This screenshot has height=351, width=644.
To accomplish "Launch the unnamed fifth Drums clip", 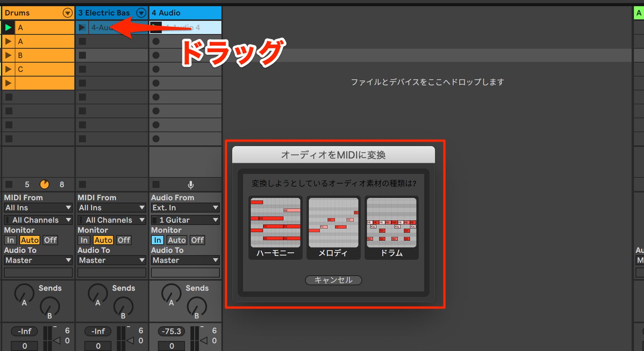I will tap(8, 83).
